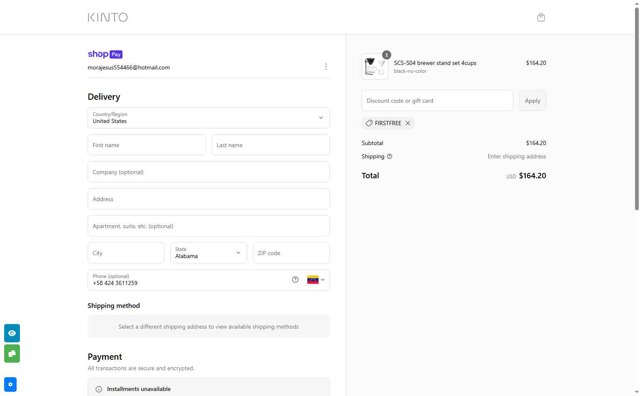Click the FIRSTFREE discount tag icon

tap(369, 123)
